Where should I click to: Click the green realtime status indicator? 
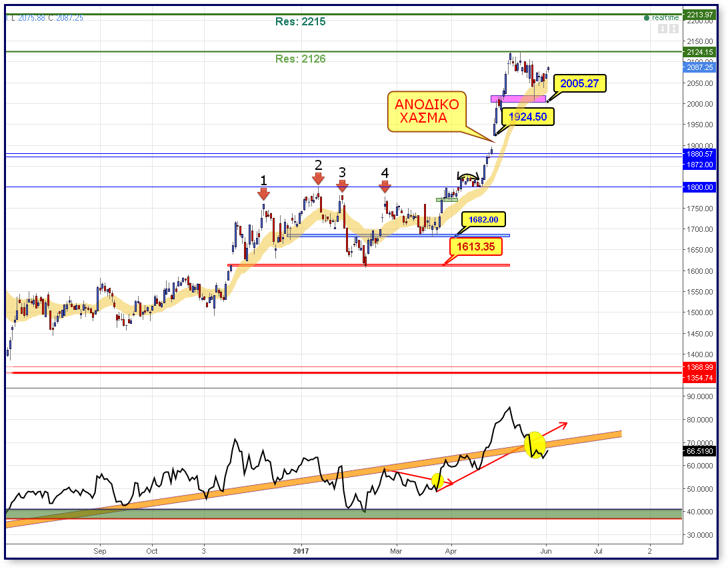click(x=661, y=17)
